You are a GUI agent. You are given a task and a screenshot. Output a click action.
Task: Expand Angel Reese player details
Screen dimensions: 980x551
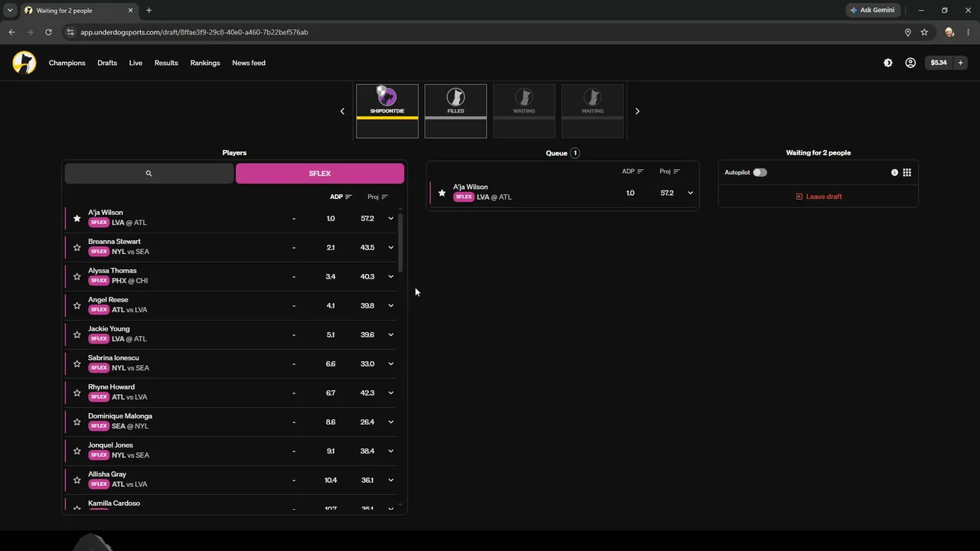pos(390,305)
